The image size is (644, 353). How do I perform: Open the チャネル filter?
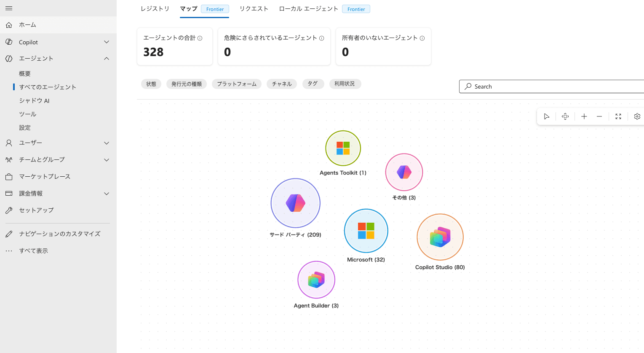coord(282,84)
